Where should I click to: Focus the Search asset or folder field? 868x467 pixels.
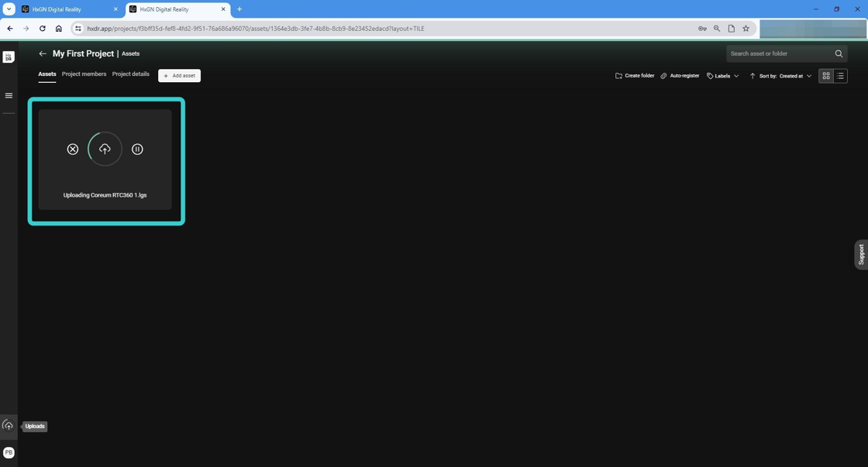coord(779,54)
